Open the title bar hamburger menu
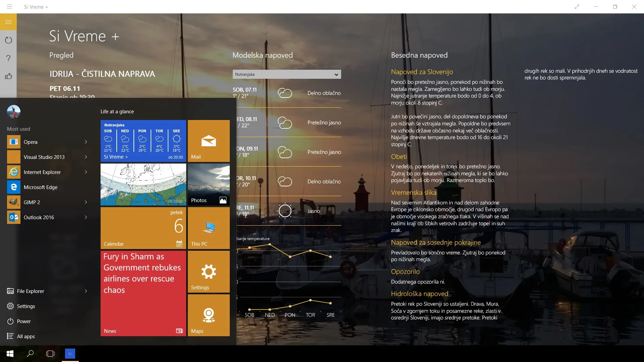 [9, 7]
